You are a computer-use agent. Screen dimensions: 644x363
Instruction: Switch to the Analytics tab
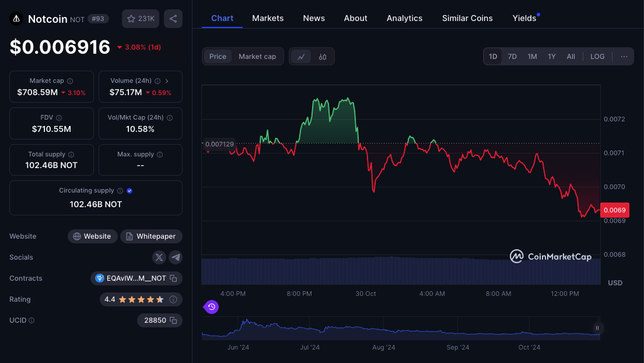[x=404, y=18]
